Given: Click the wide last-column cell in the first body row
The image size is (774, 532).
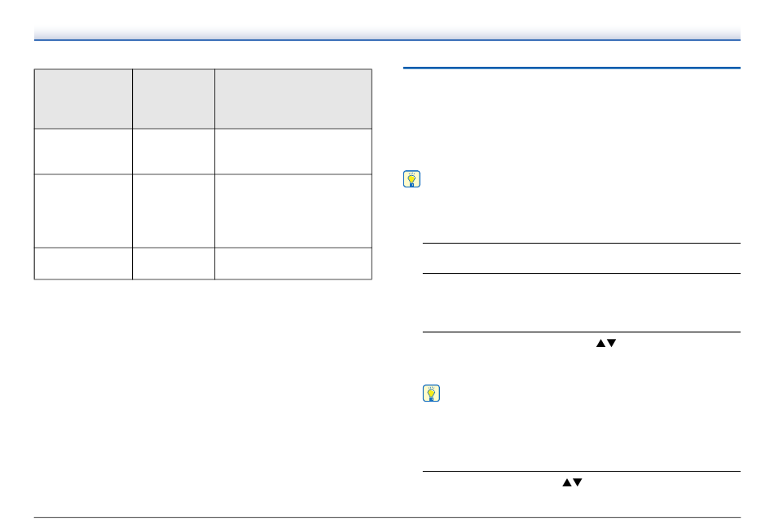Looking at the screenshot, I should [293, 152].
